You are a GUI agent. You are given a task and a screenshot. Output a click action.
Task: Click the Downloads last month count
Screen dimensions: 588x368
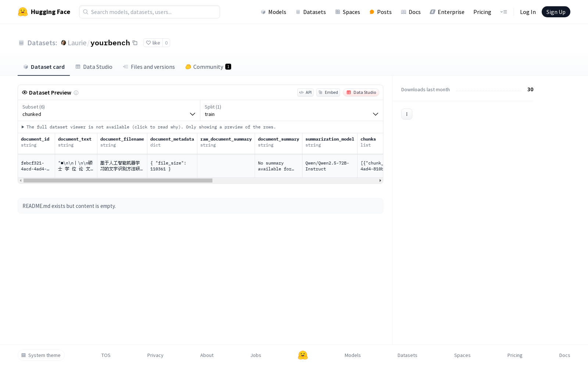[x=530, y=89]
